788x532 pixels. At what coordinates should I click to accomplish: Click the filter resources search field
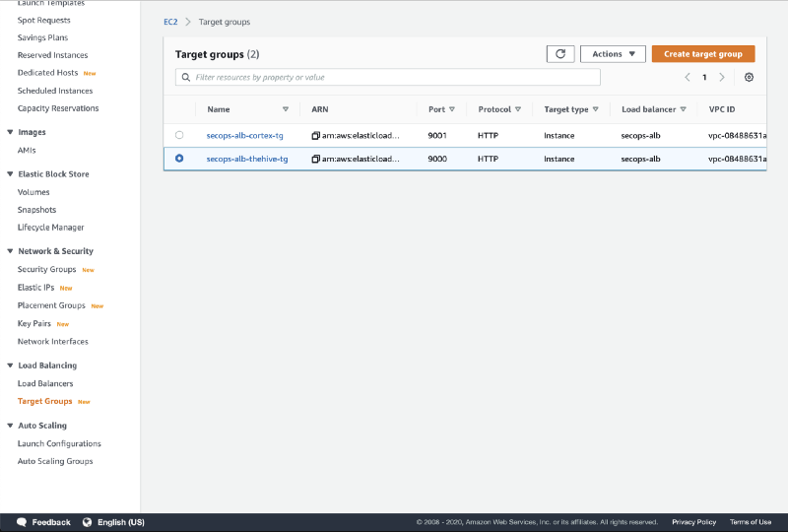394,77
